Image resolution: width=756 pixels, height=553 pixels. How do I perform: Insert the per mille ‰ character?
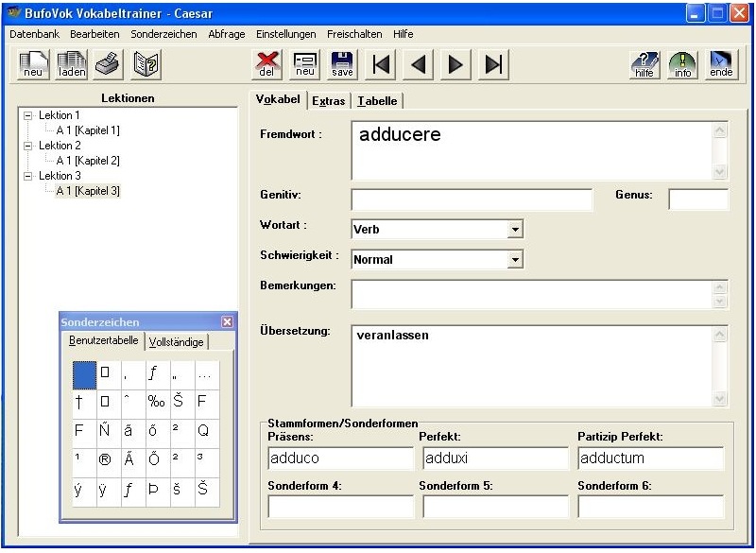click(x=158, y=403)
